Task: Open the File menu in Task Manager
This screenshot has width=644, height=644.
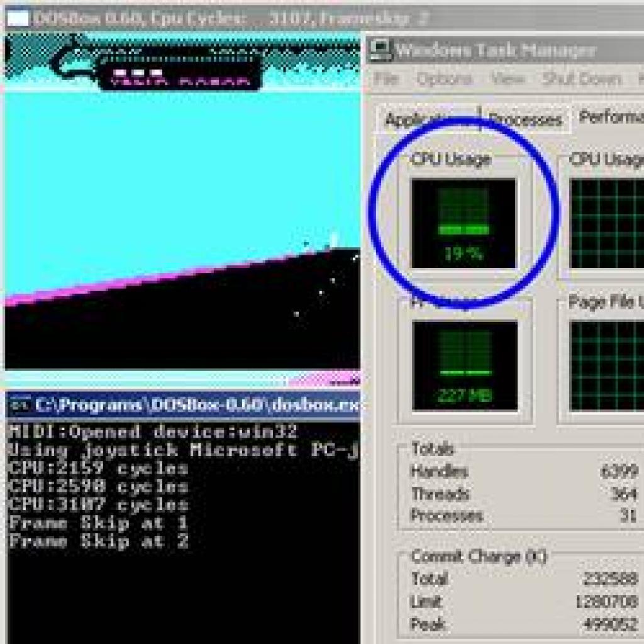Action: 386,79
